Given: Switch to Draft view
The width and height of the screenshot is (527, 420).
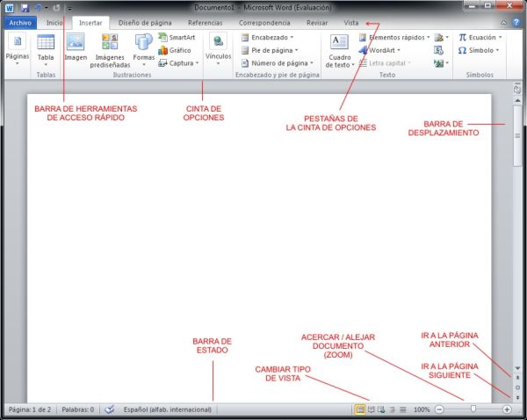Looking at the screenshot, I should [403, 409].
